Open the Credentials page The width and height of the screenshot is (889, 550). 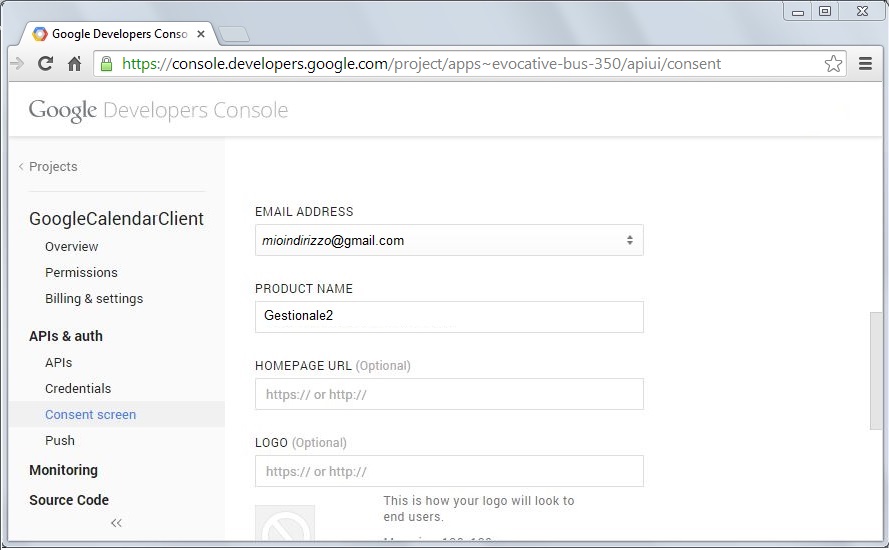78,389
